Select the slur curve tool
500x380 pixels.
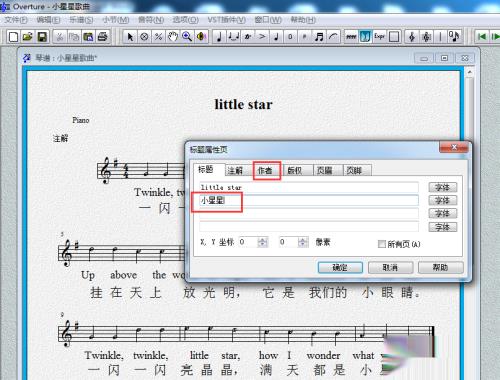(x=333, y=37)
